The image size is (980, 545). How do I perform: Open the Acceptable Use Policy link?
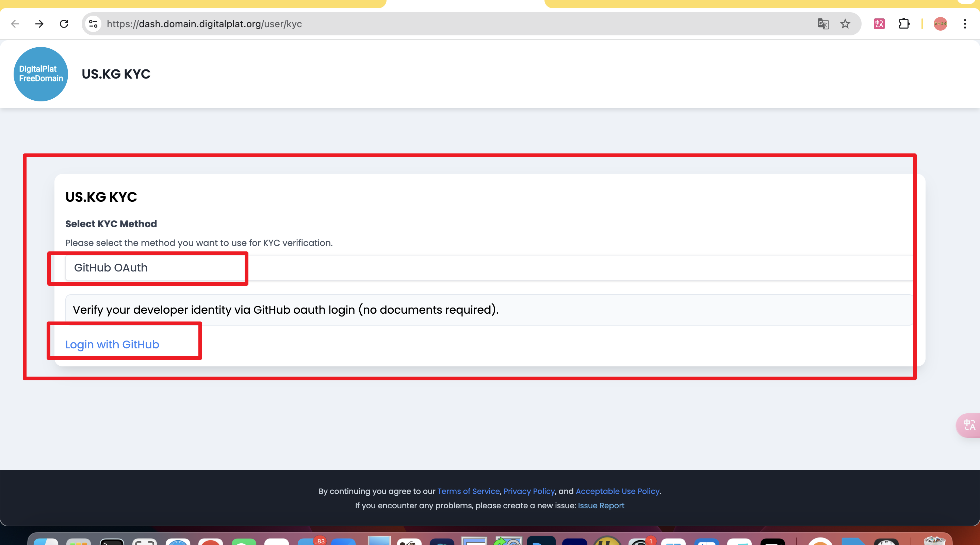pyautogui.click(x=618, y=491)
